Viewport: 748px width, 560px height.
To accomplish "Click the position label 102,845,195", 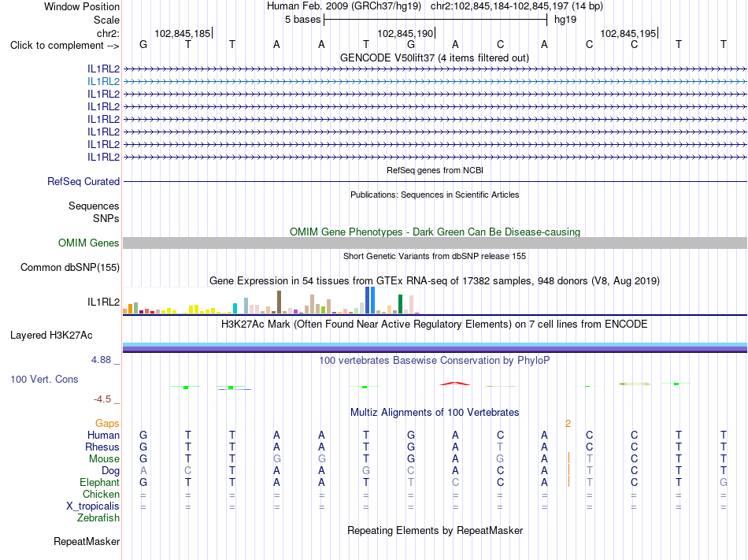I will point(628,33).
